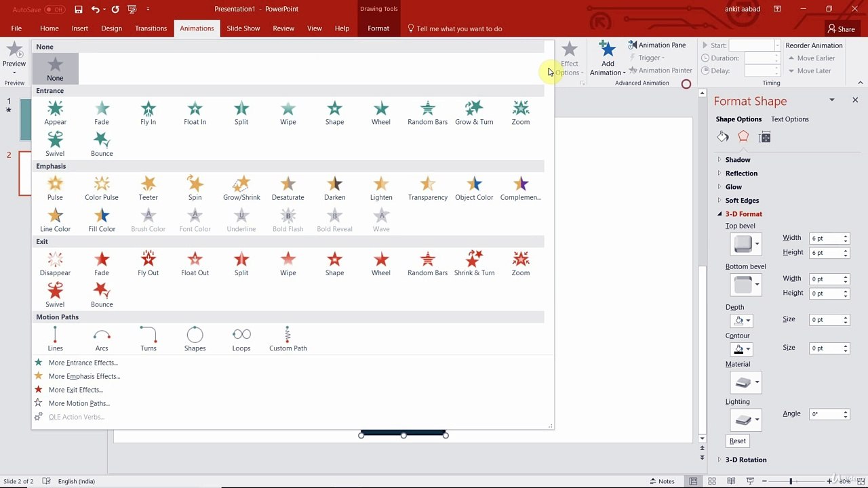868x488 pixels.
Task: Open the Notes pane from status bar
Action: (x=662, y=481)
